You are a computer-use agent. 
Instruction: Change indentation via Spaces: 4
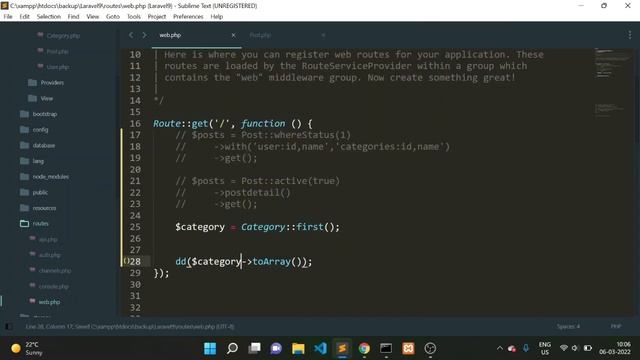(568, 327)
